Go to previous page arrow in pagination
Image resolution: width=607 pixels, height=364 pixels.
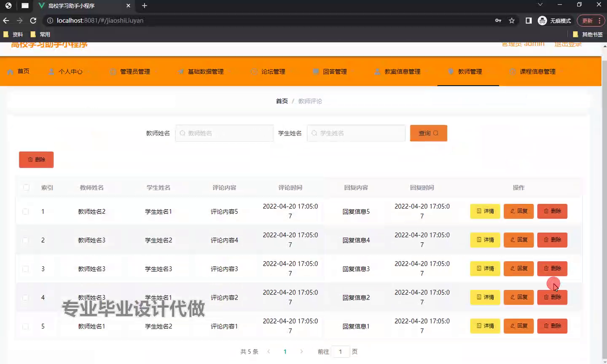[x=269, y=351]
